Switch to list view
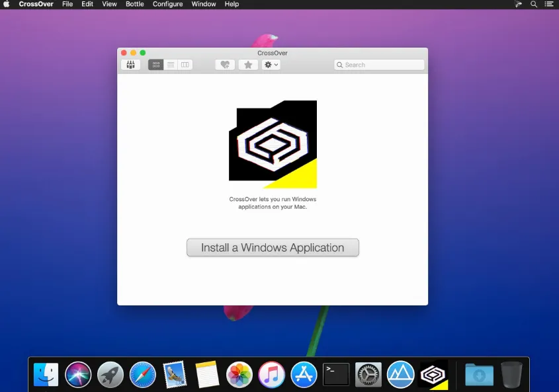559x392 pixels. coord(171,65)
